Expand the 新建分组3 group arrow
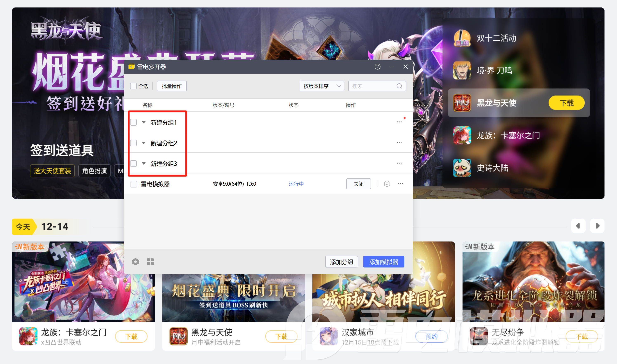 tap(144, 163)
